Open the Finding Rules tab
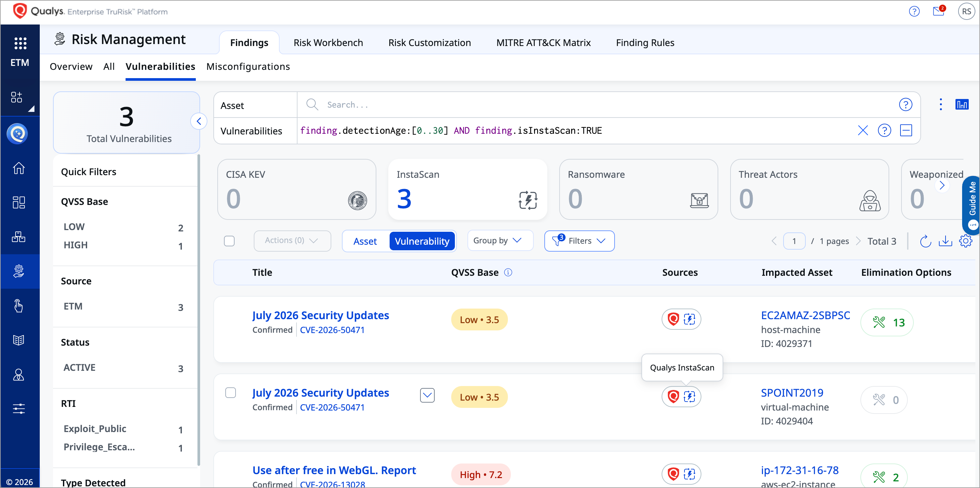The width and height of the screenshot is (980, 488). pyautogui.click(x=645, y=43)
